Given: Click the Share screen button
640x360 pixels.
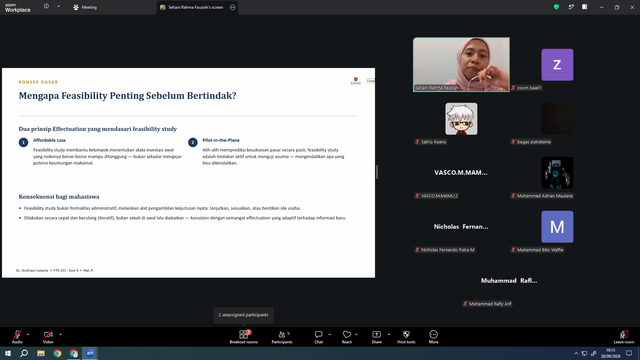Looking at the screenshot, I should [x=376, y=337].
